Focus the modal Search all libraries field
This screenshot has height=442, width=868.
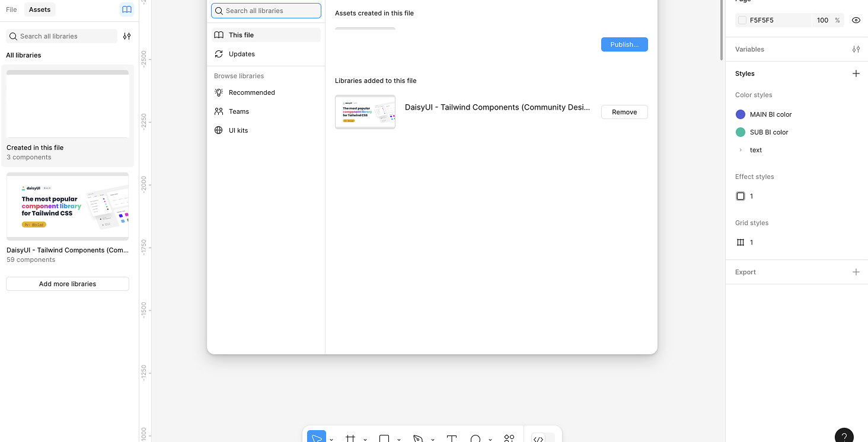pyautogui.click(x=266, y=11)
